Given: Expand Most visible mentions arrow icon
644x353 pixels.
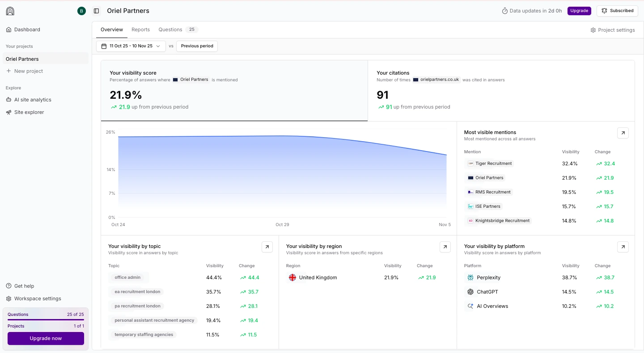Looking at the screenshot, I should tap(623, 133).
